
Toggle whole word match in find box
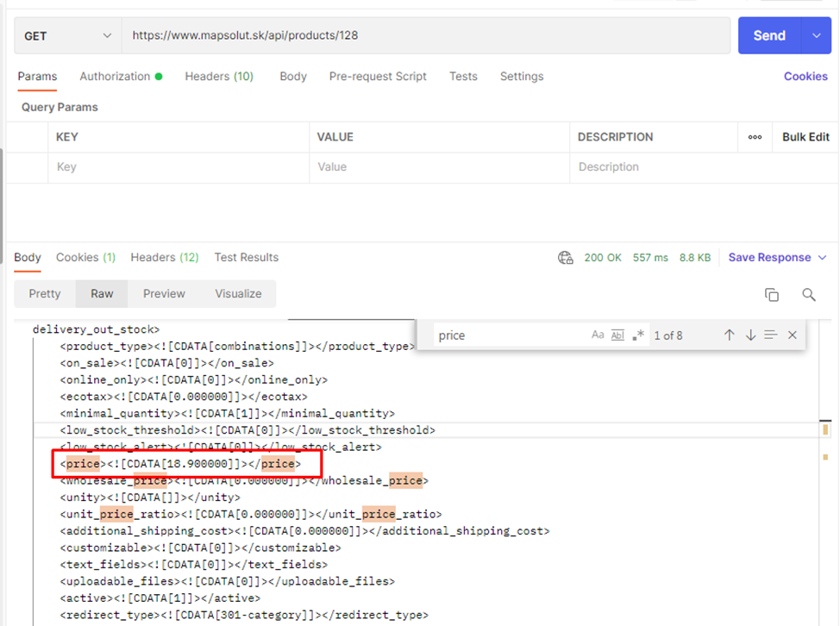[x=617, y=335]
